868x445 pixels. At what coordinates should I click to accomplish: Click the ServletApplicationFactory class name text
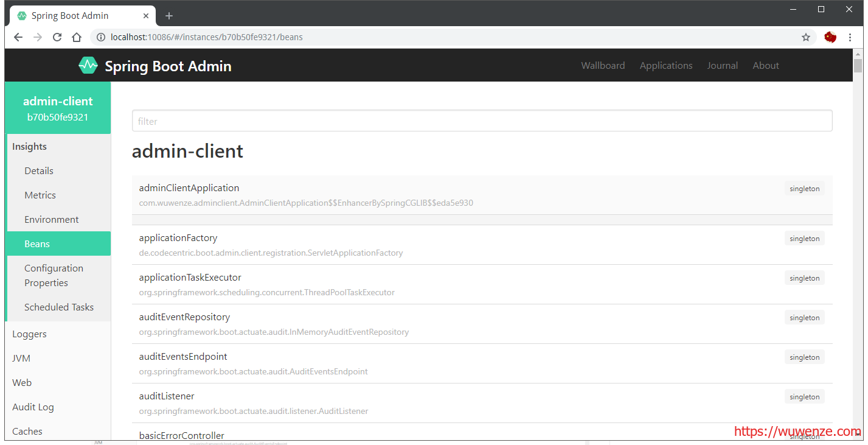[x=271, y=253]
